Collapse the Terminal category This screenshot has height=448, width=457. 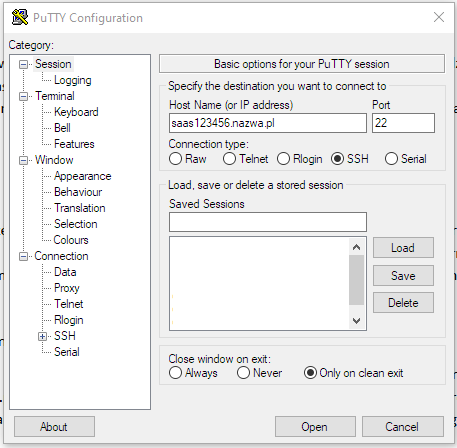pos(23,96)
